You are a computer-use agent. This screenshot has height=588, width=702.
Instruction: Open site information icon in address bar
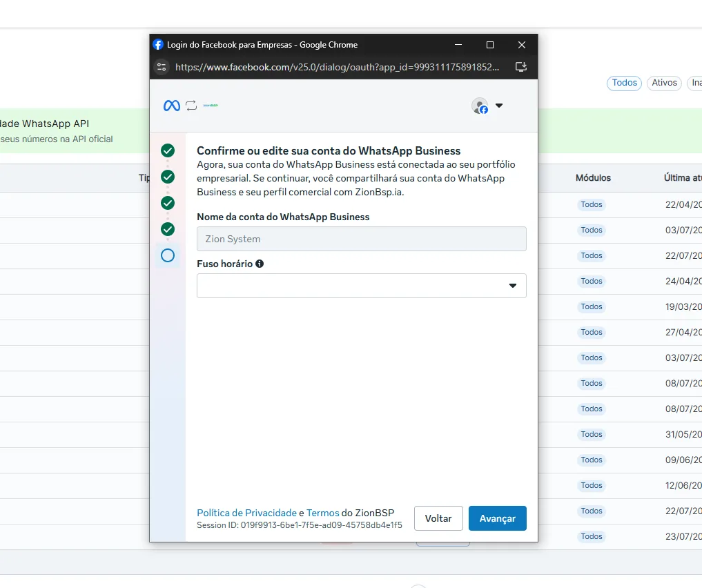(162, 67)
